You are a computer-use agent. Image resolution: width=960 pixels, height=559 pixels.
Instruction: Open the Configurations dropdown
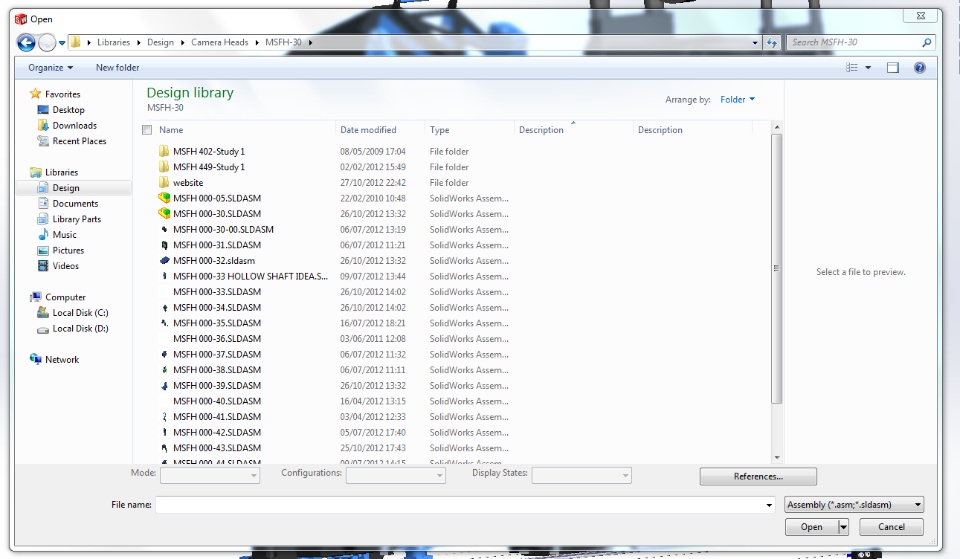[396, 475]
